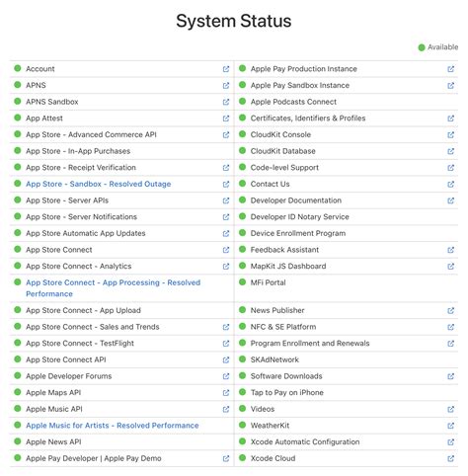
Task: Open link icon for Apple Pay Sandbox Instance
Action: coord(451,85)
